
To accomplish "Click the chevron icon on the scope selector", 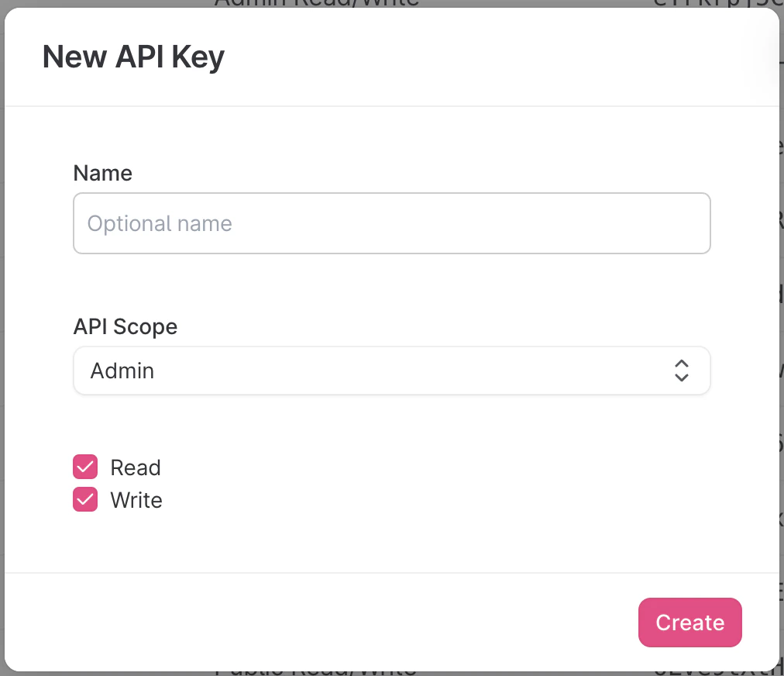I will click(x=682, y=371).
